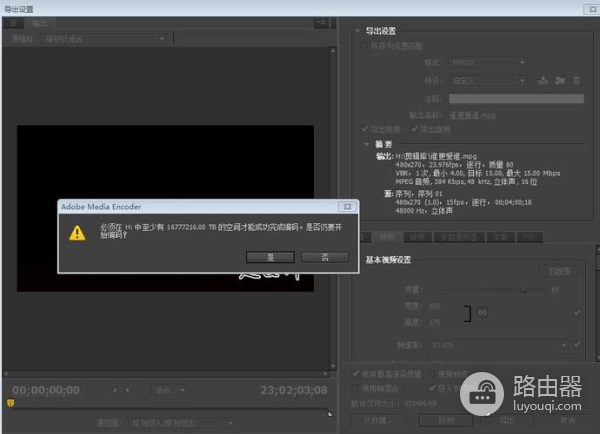The image size is (600, 434).
Task: Open the preview panel flyout menu icon
Action: pyautogui.click(x=321, y=23)
